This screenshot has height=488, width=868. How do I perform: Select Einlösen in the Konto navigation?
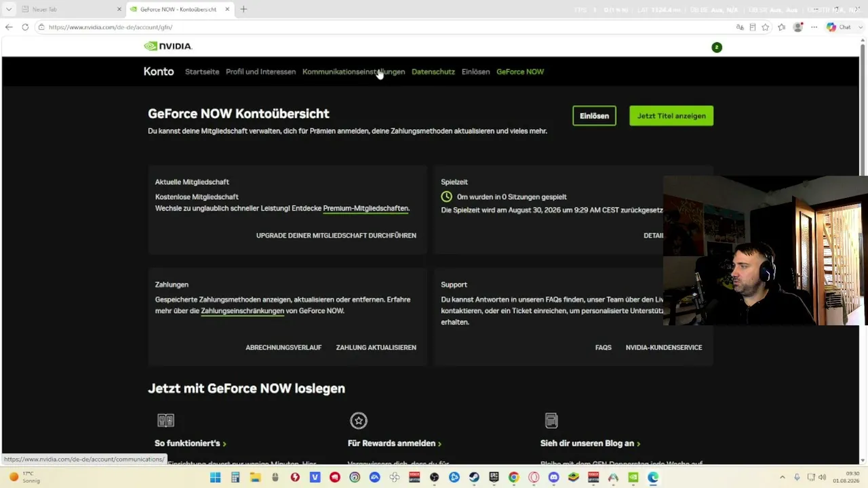click(x=475, y=72)
